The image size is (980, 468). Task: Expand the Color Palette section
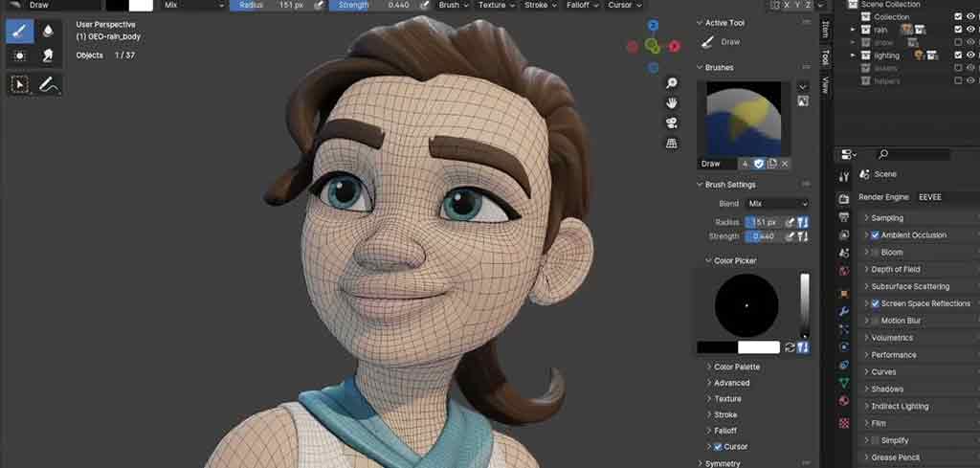click(x=736, y=367)
